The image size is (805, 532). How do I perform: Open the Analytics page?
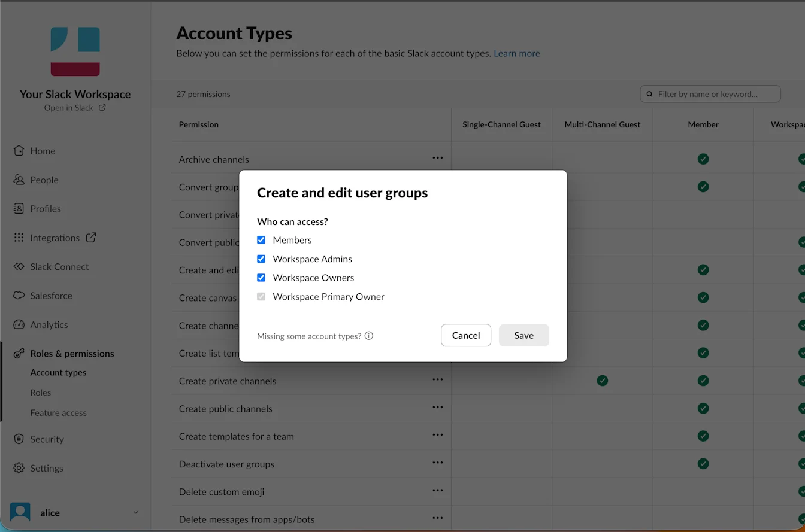click(49, 324)
